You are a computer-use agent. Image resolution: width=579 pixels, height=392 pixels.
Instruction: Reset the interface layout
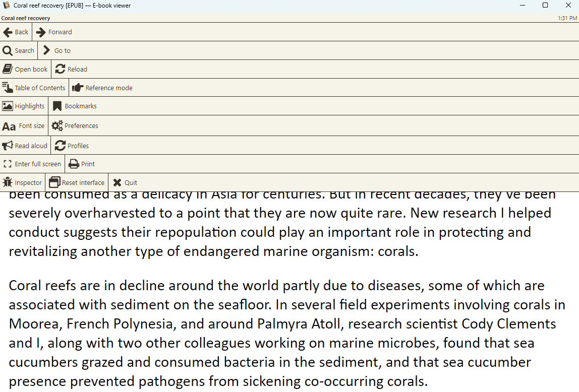pyautogui.click(x=77, y=182)
